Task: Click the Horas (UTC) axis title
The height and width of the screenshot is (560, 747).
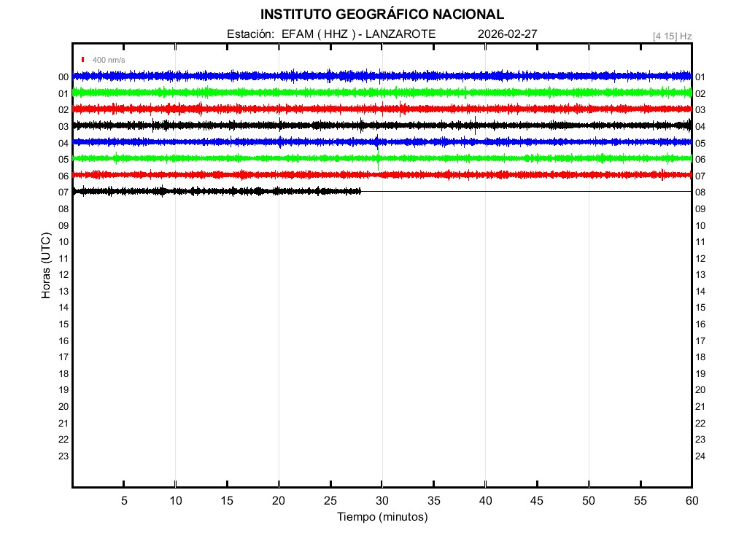Action: click(x=46, y=266)
